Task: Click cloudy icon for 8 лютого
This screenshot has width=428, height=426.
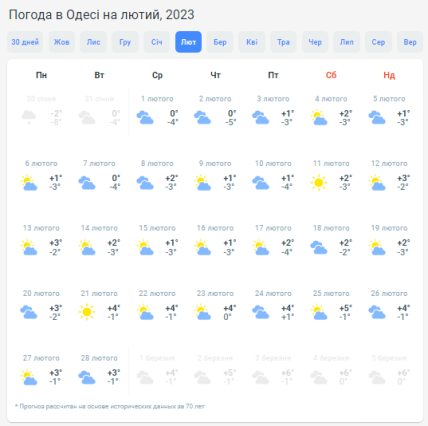Action: tap(145, 183)
